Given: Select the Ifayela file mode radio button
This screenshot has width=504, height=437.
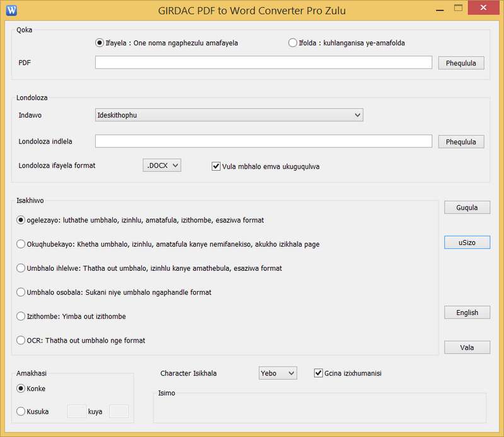Looking at the screenshot, I should coord(100,43).
